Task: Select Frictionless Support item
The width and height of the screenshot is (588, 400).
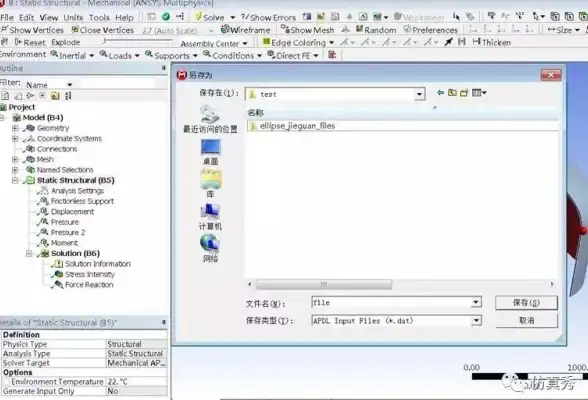Action: tap(82, 201)
